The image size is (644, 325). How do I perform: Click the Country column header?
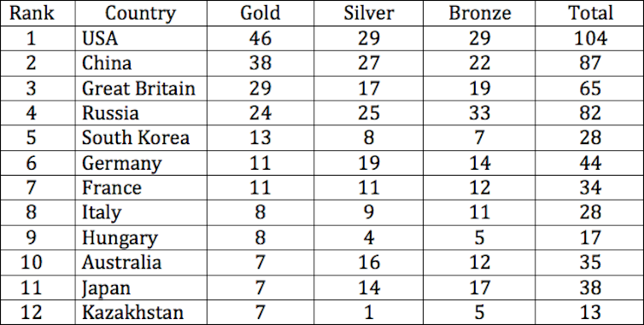140,13
